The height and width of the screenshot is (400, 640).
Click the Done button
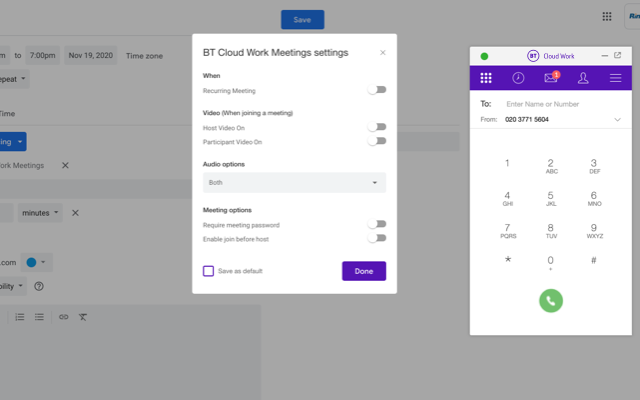(x=364, y=271)
